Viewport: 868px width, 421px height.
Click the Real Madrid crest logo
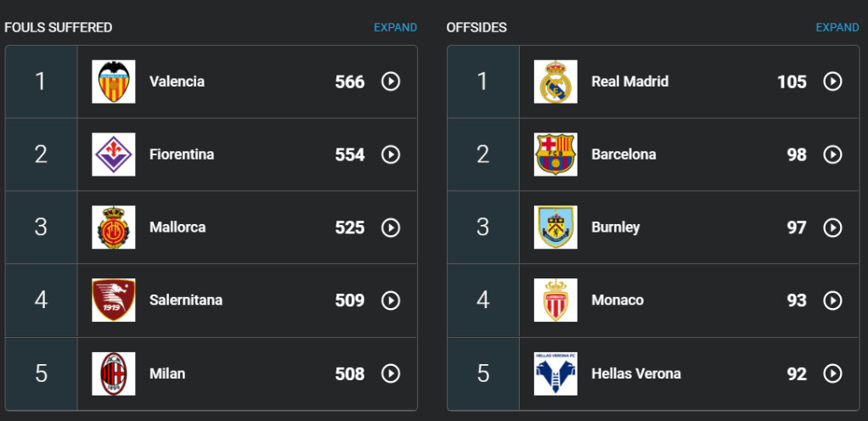[555, 81]
